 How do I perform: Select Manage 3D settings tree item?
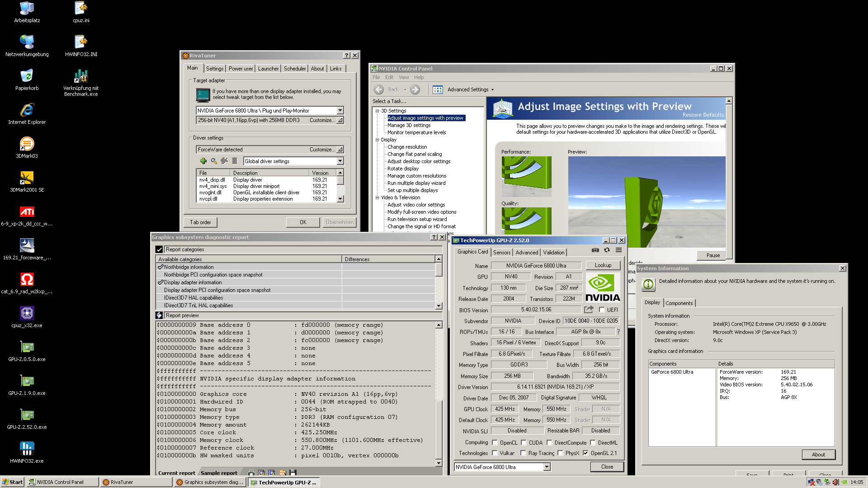pyautogui.click(x=409, y=125)
